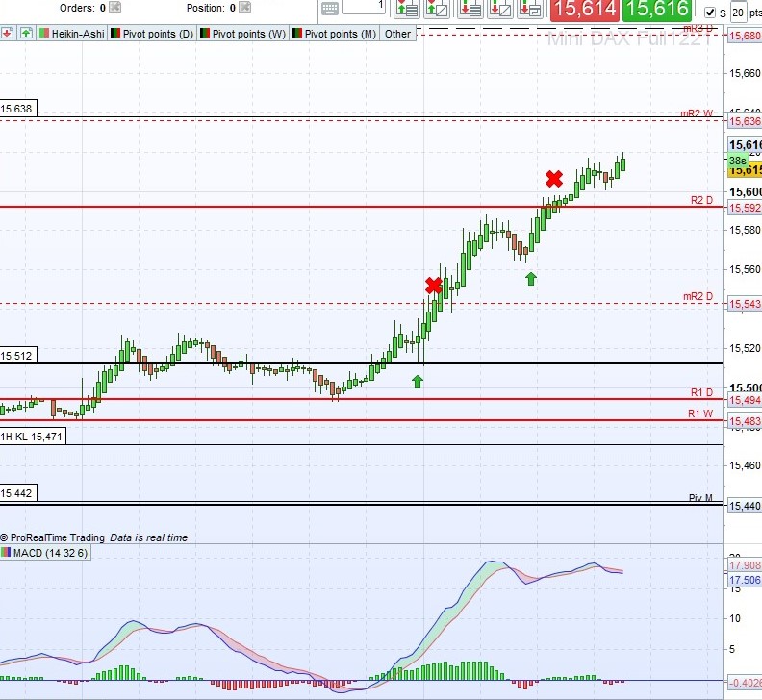Image resolution: width=762 pixels, height=700 pixels.
Task: Click the Position: 0 label
Action: [x=211, y=8]
